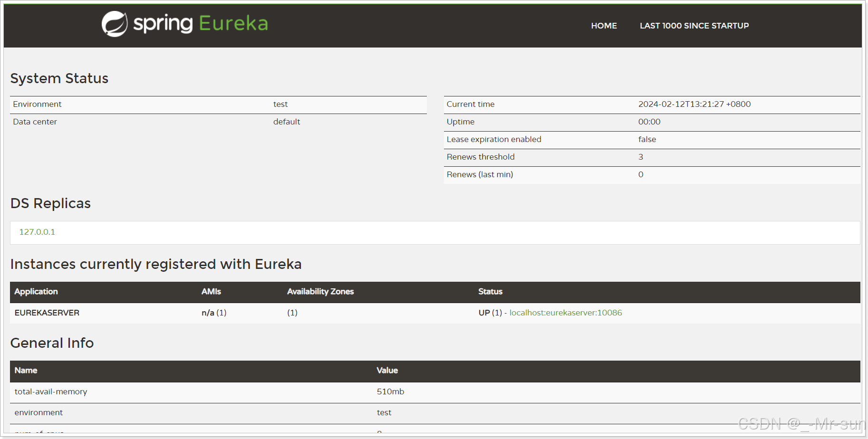This screenshot has height=439, width=868.
Task: Open the 127.0.0.1 replica link
Action: tap(37, 232)
